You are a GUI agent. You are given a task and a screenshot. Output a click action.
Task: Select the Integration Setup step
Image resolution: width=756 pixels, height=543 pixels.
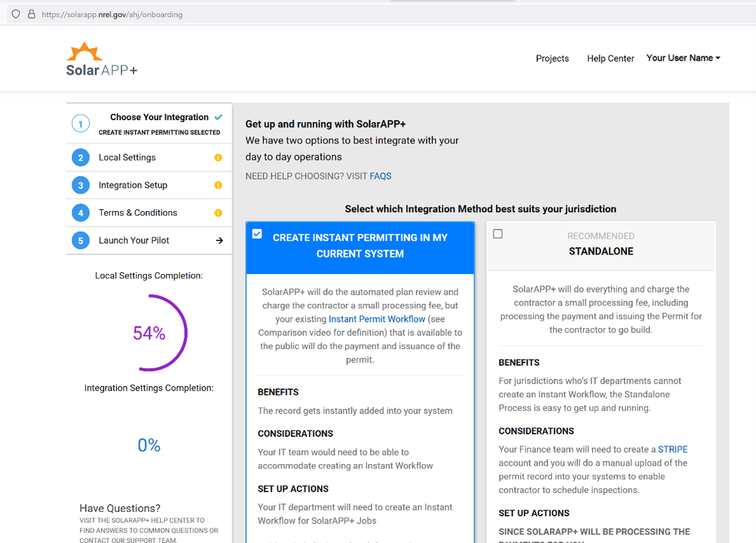point(133,185)
